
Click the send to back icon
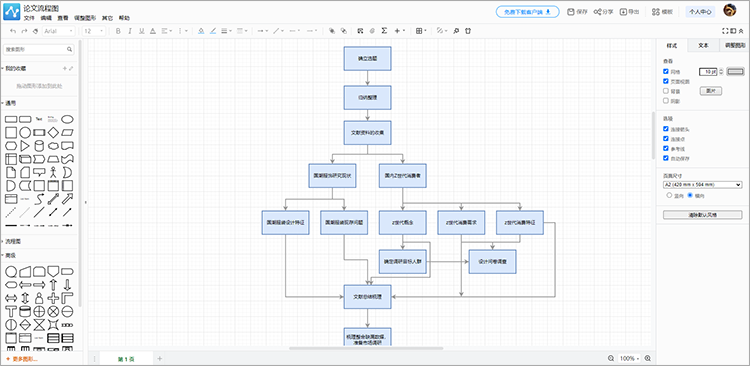tap(343, 31)
